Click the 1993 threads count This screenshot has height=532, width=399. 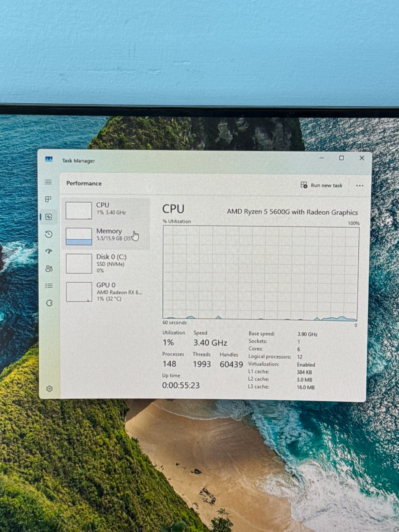(x=202, y=364)
